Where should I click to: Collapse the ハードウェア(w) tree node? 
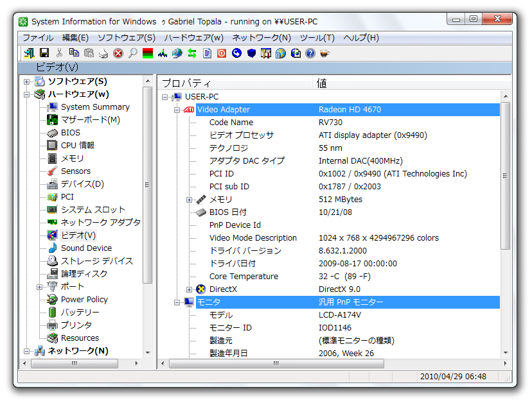coord(26,94)
